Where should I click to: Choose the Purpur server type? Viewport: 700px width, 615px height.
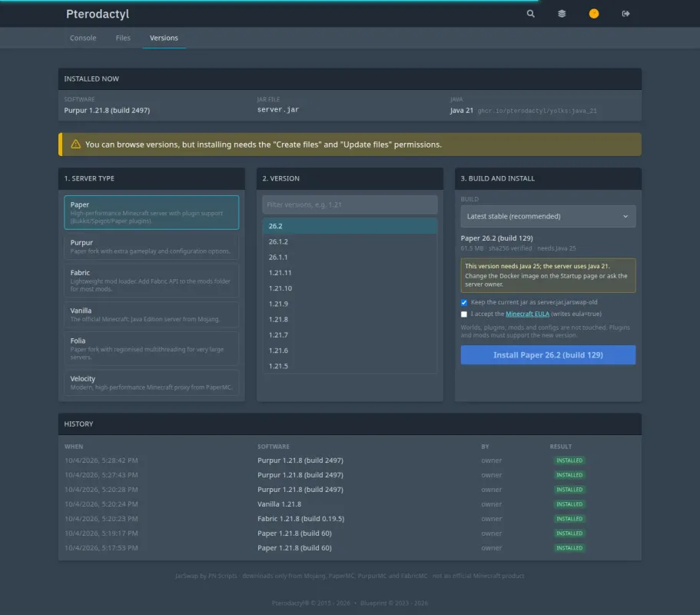151,247
